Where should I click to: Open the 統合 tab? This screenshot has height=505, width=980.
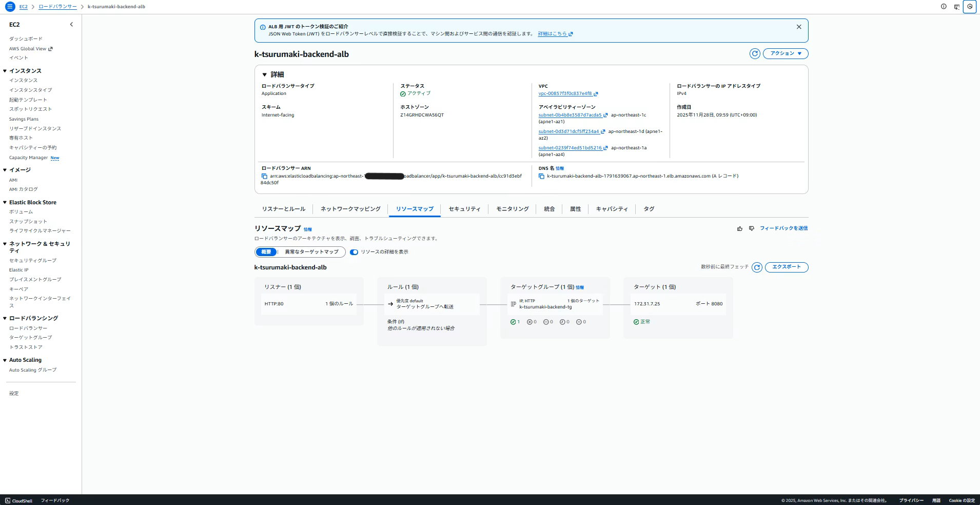550,209
